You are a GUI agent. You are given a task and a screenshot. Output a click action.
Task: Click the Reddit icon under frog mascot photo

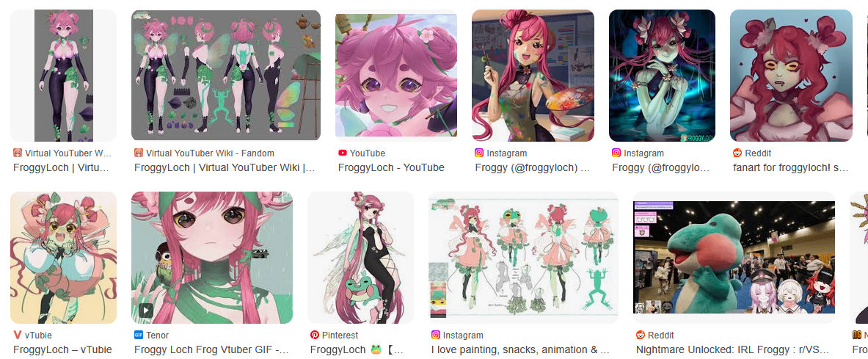point(641,336)
